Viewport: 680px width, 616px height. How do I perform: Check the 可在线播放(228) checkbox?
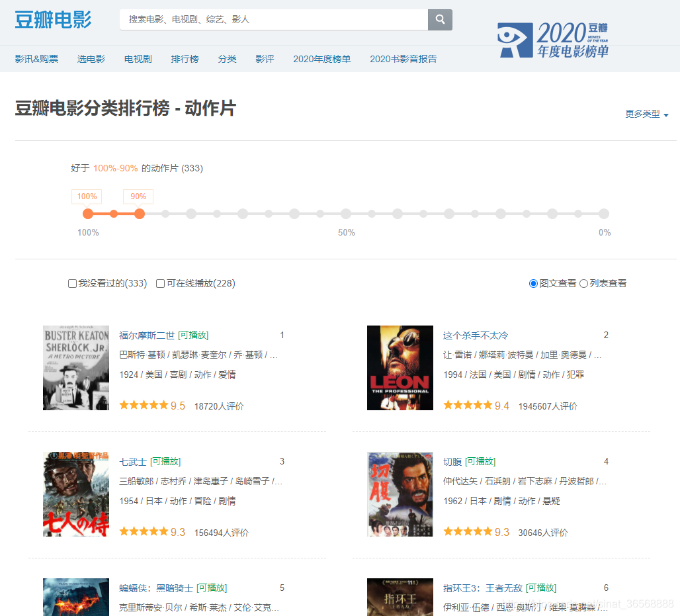pyautogui.click(x=160, y=283)
